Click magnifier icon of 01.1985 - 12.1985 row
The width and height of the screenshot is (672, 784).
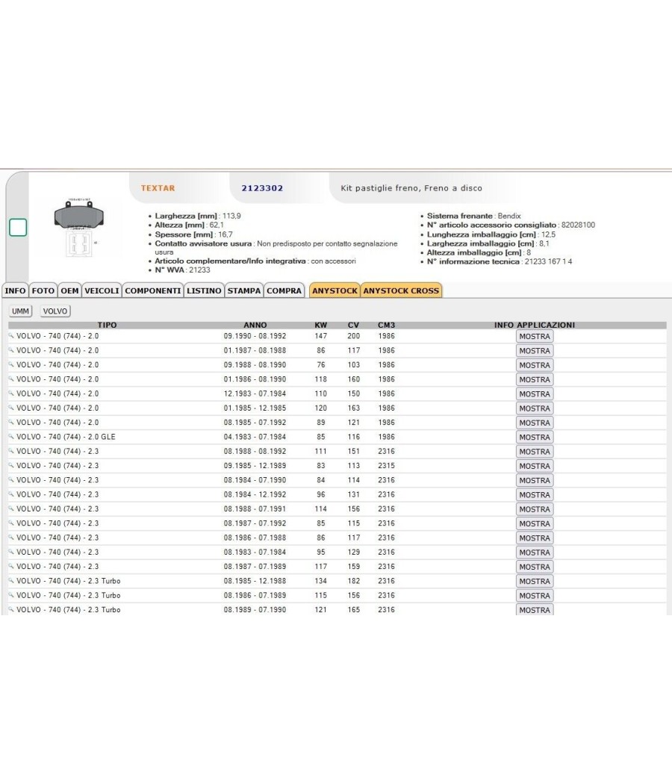pyautogui.click(x=11, y=408)
